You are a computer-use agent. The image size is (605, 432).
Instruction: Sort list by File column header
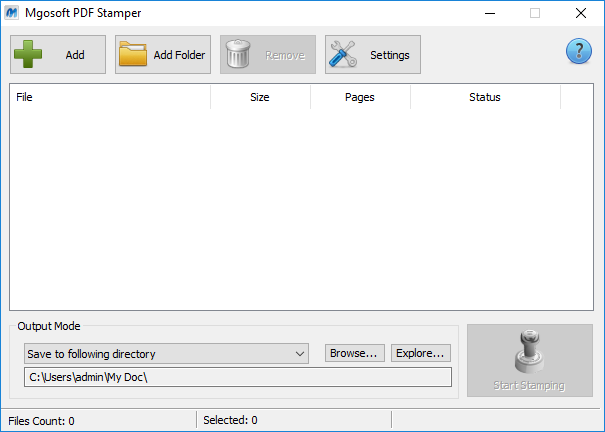[x=110, y=97]
